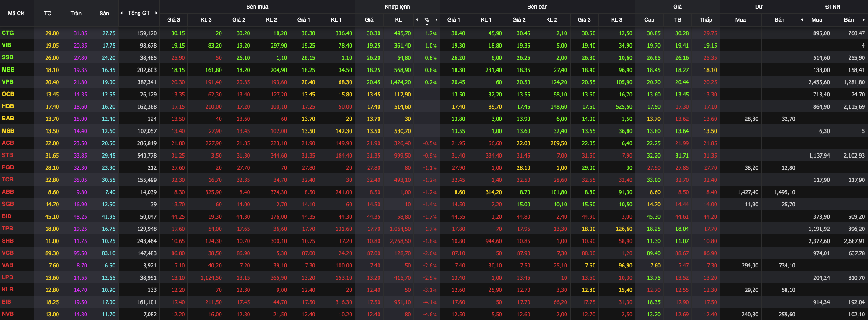
Task: Click the right arrow after ĐTNN Bán header
Action: tap(863, 20)
